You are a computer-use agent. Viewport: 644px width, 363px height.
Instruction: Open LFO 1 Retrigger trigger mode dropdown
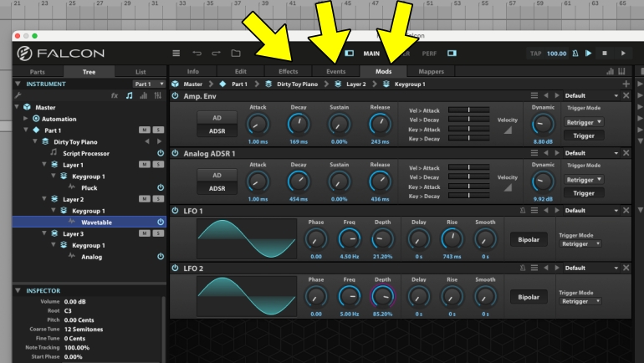[x=580, y=243]
